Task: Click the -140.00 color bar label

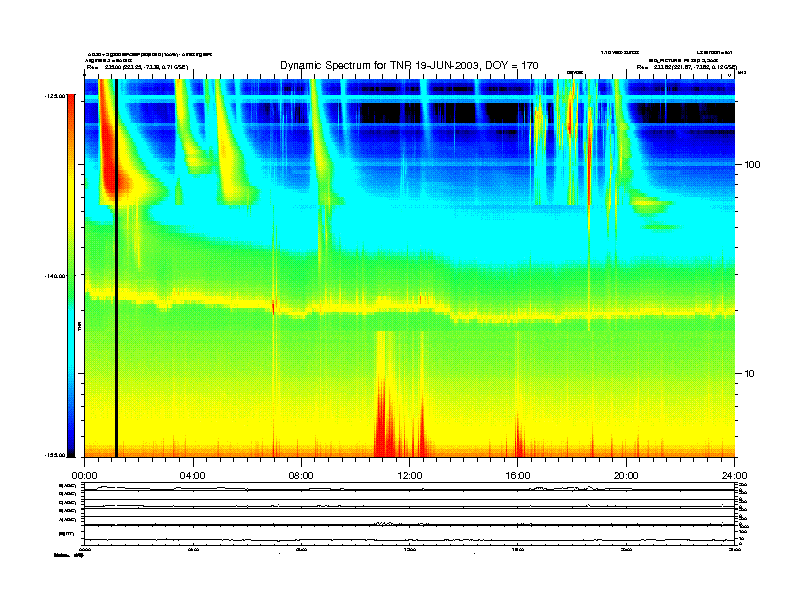Action: coord(55,276)
